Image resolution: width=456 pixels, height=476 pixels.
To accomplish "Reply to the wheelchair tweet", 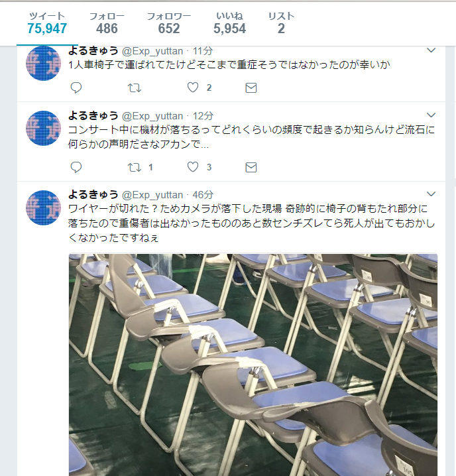I will 76,88.
